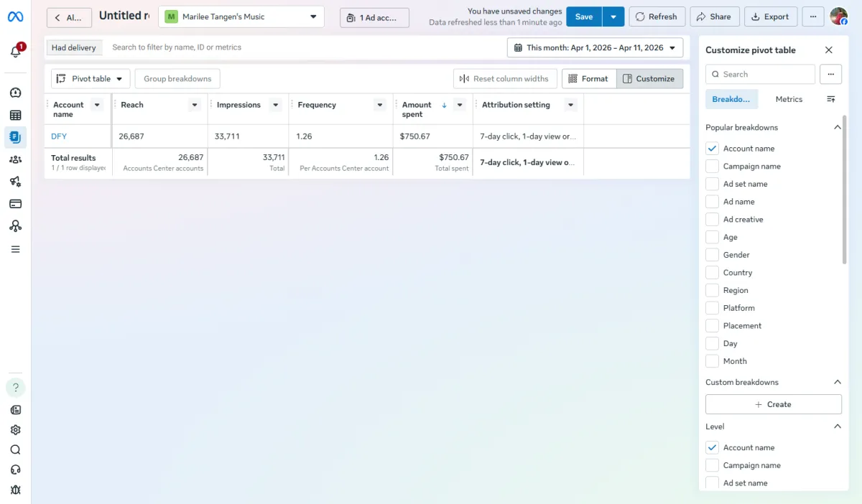Check Campaign name under Popular breakdowns
This screenshot has width=862, height=504.
712,166
